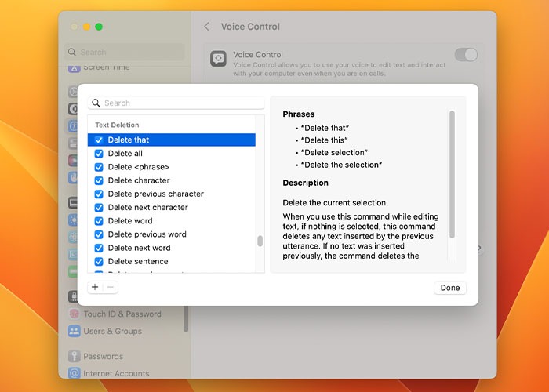Click the Touch ID & Password fingerprint icon
The width and height of the screenshot is (549, 392).
coord(75,314)
